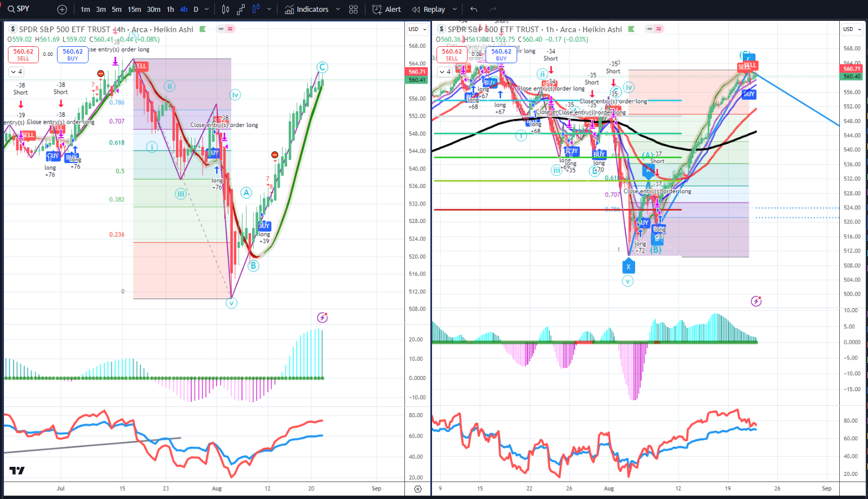Click the circled B wave label in left chart
The height and width of the screenshot is (499, 868).
[x=253, y=265]
